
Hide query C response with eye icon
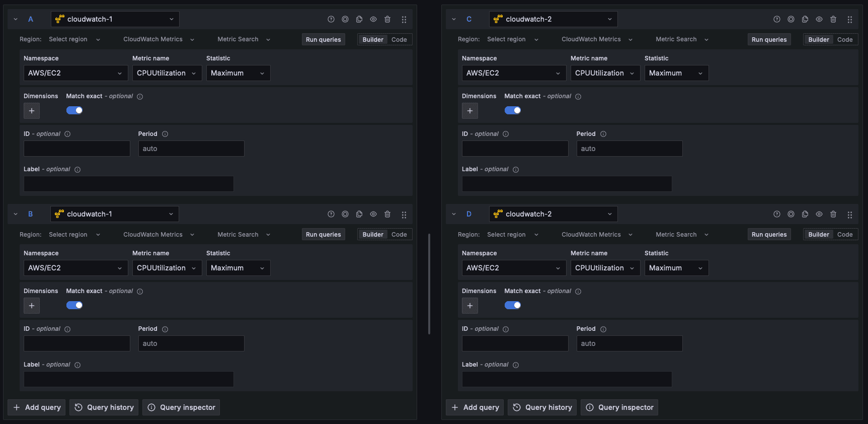tap(819, 19)
